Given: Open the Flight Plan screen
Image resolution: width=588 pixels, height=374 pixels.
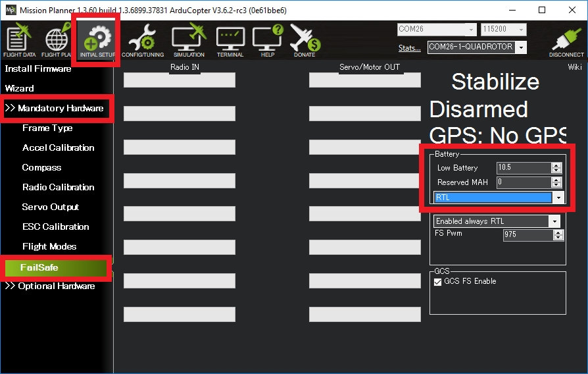Looking at the screenshot, I should (x=57, y=41).
